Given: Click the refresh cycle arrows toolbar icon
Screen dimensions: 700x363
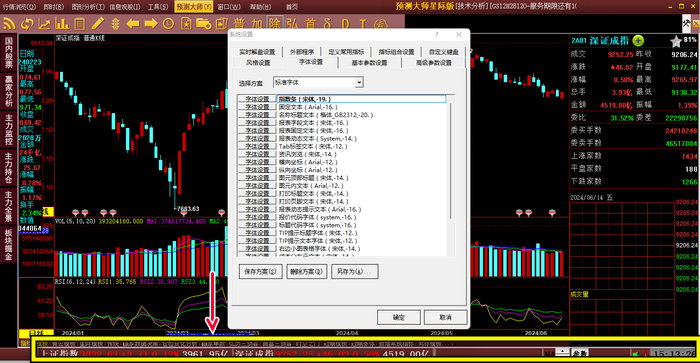Looking at the screenshot, I should pos(27,23).
